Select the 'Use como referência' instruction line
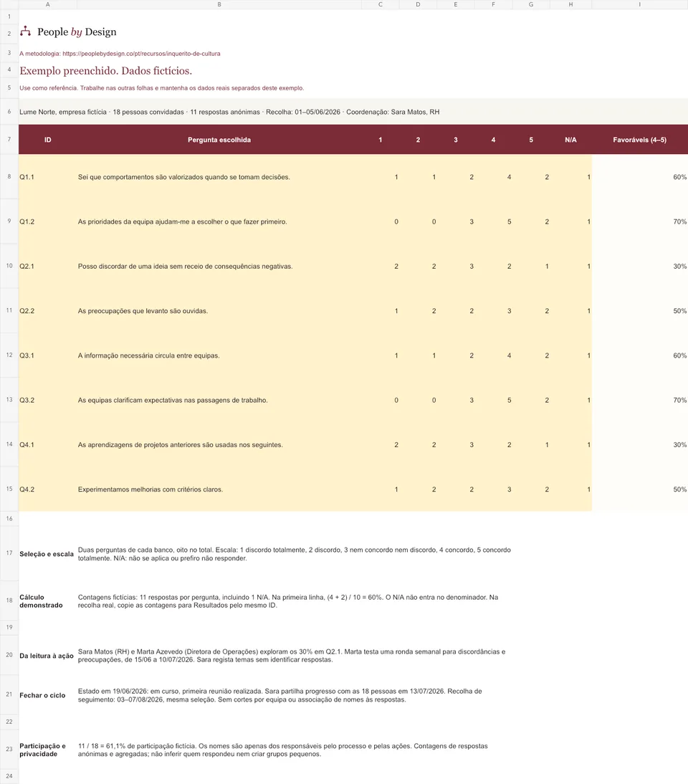This screenshot has width=688, height=784. 161,88
